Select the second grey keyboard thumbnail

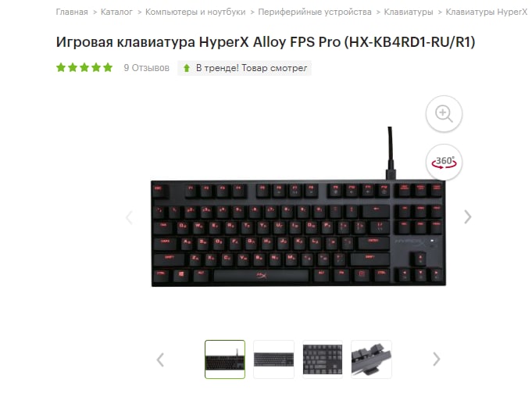[273, 359]
